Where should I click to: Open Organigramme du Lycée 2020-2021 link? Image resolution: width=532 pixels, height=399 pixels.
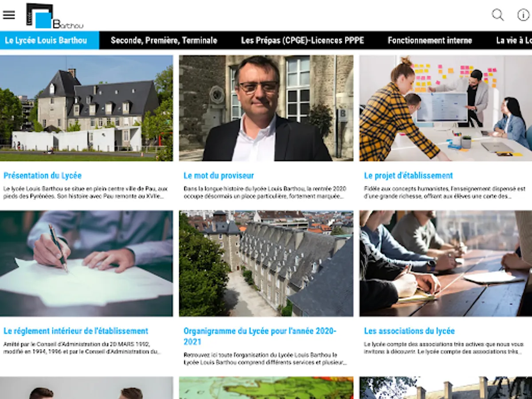pos(260,336)
